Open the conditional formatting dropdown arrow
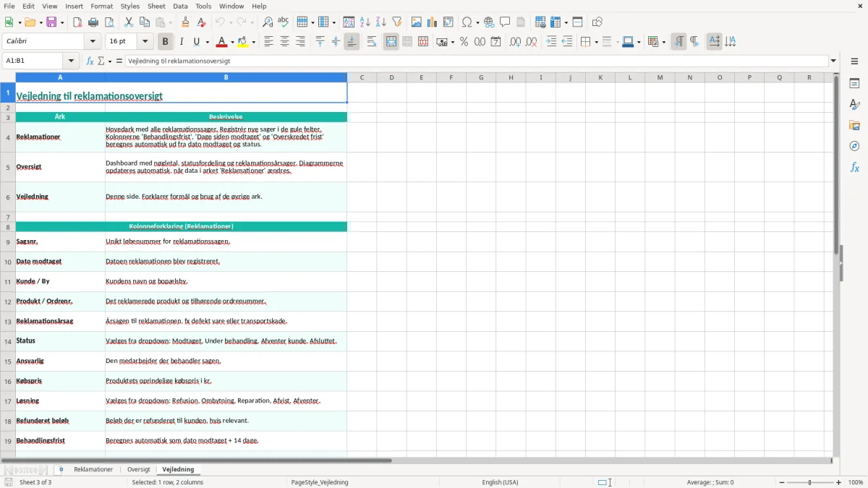Image resolution: width=868 pixels, height=488 pixels. (x=663, y=42)
